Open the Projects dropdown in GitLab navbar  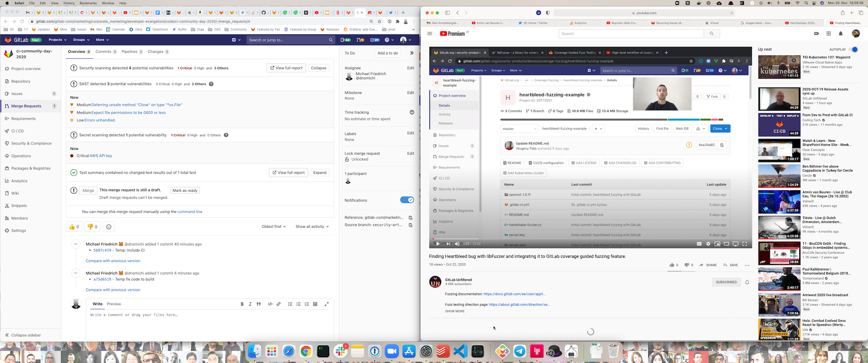pyautogui.click(x=57, y=40)
